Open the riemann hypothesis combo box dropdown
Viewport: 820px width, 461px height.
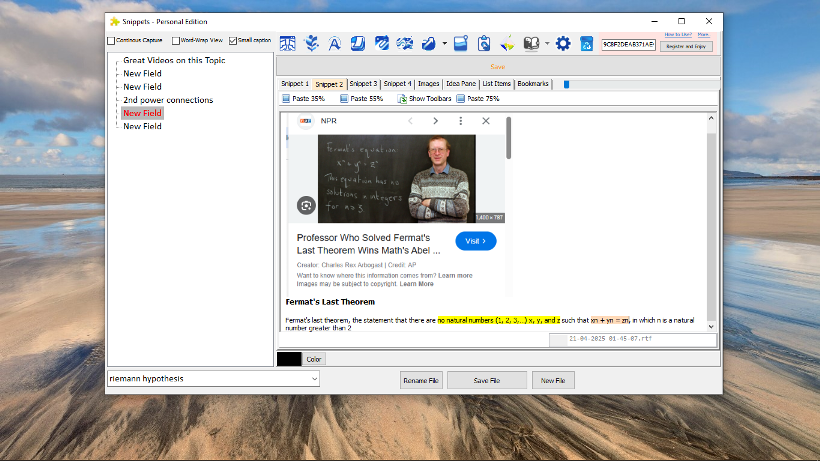coord(314,378)
